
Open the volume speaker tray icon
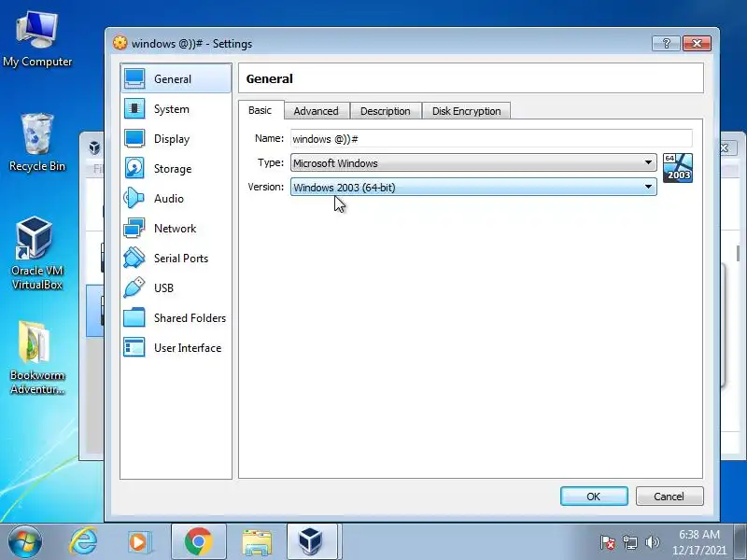coord(652,542)
